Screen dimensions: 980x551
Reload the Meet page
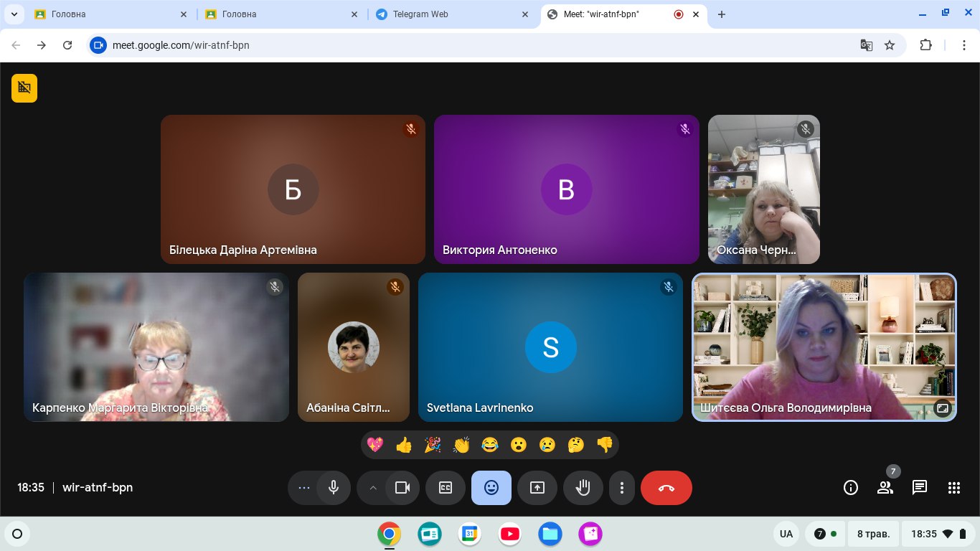point(67,45)
